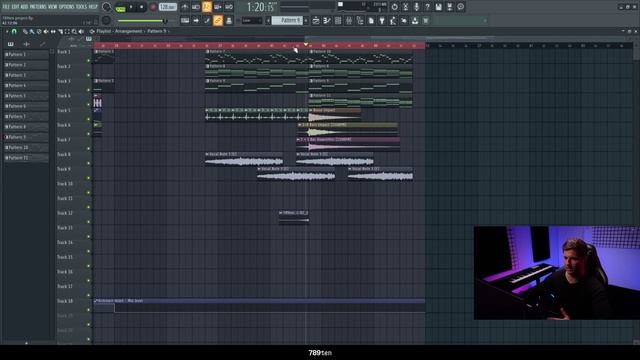Mute Track 5 via green light
This screenshot has width=640, height=360.
point(89,119)
